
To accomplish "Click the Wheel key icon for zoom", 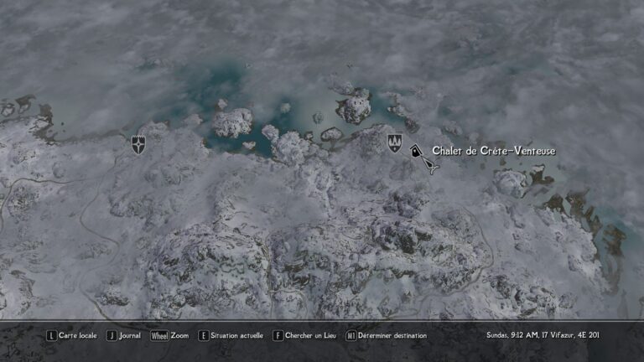I will [x=159, y=335].
